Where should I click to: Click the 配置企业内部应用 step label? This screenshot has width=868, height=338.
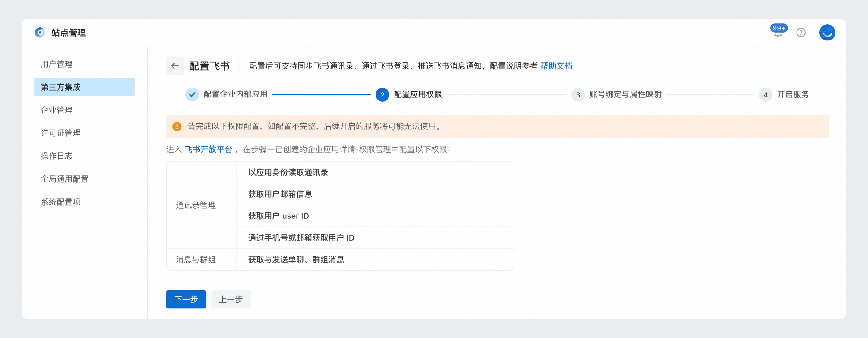coord(235,94)
